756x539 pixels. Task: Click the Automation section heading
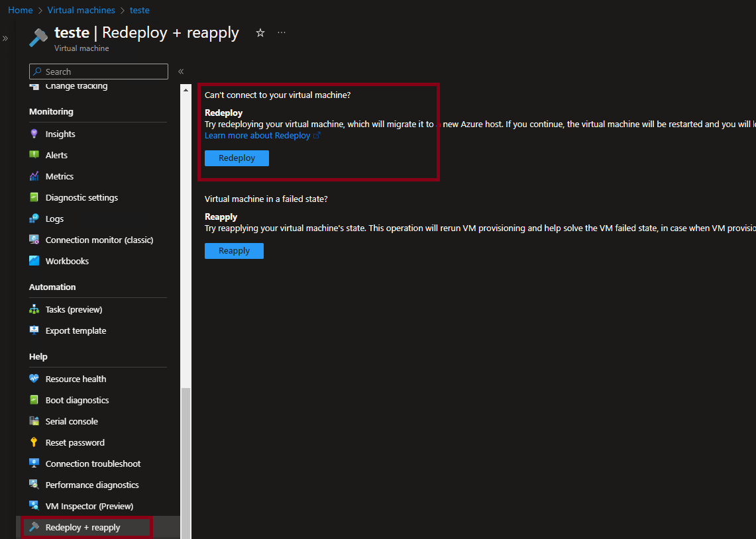coord(52,287)
